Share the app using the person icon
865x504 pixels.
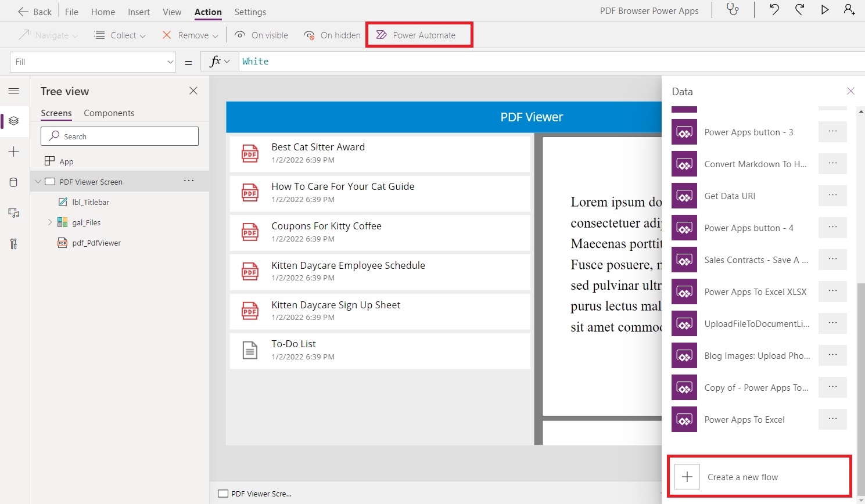click(x=849, y=10)
